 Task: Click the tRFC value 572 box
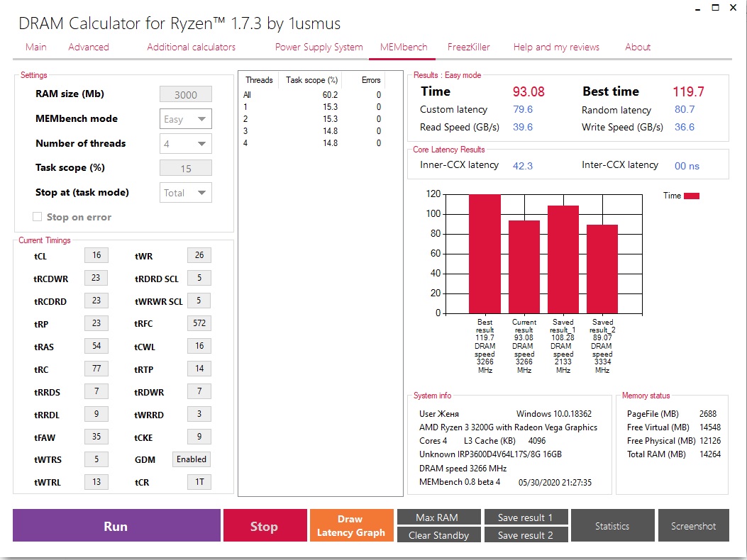[x=199, y=323]
